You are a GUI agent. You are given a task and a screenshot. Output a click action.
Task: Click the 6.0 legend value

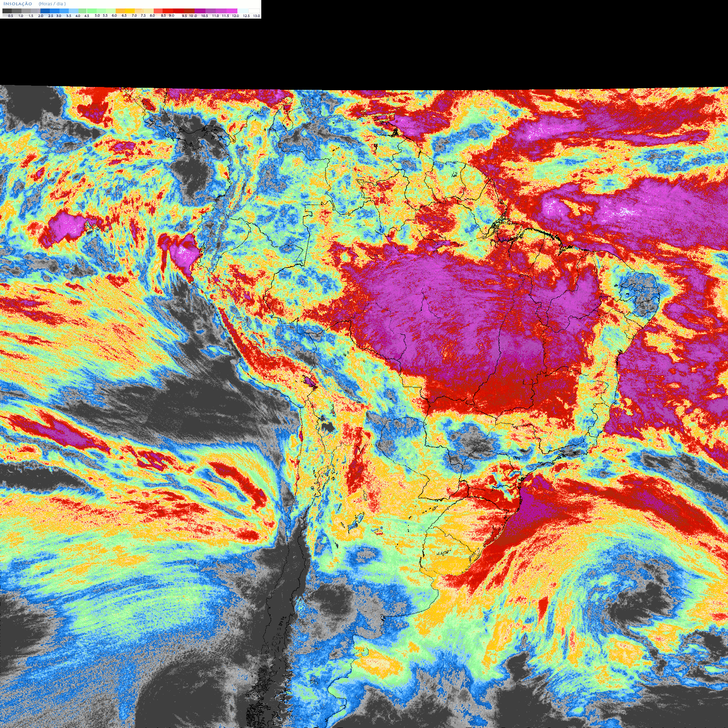coord(114,15)
